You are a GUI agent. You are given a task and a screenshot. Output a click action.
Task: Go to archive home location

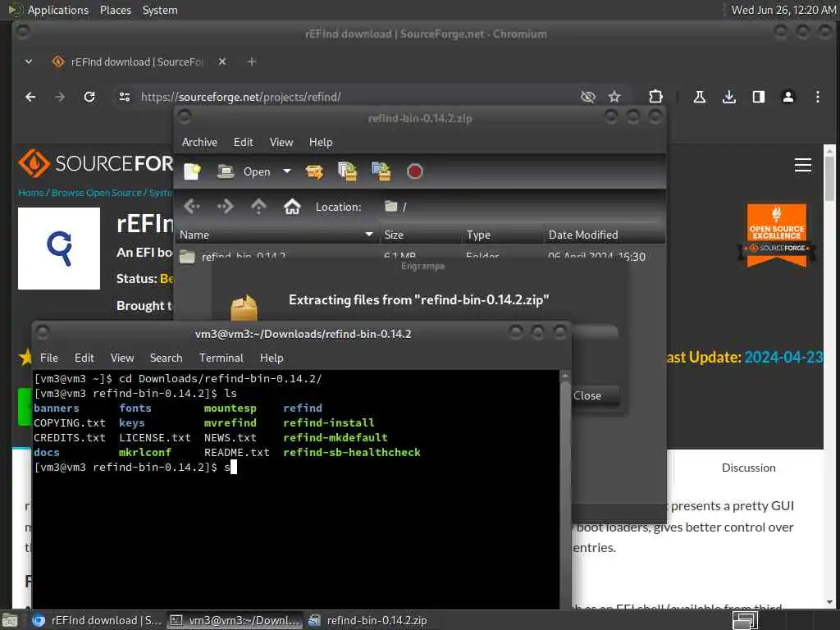pos(292,206)
